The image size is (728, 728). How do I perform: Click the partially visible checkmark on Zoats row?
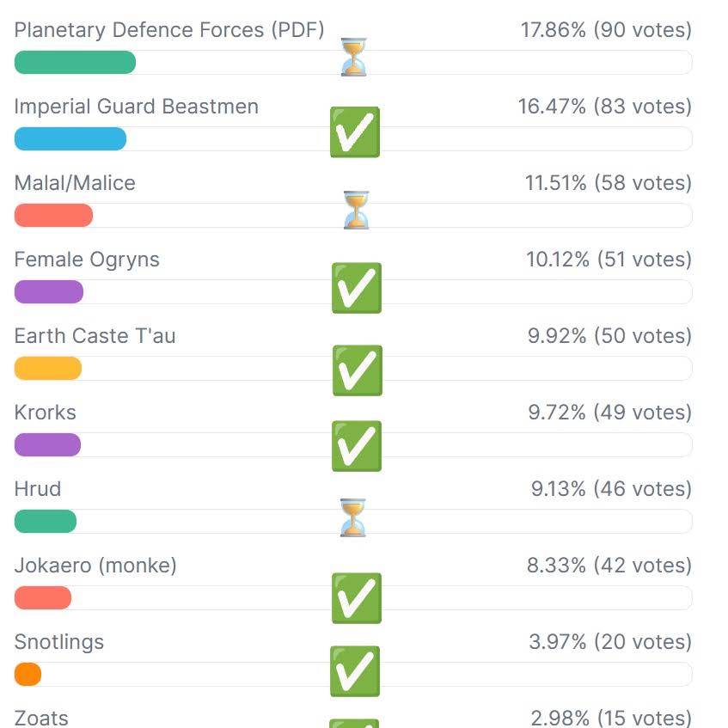click(x=354, y=724)
